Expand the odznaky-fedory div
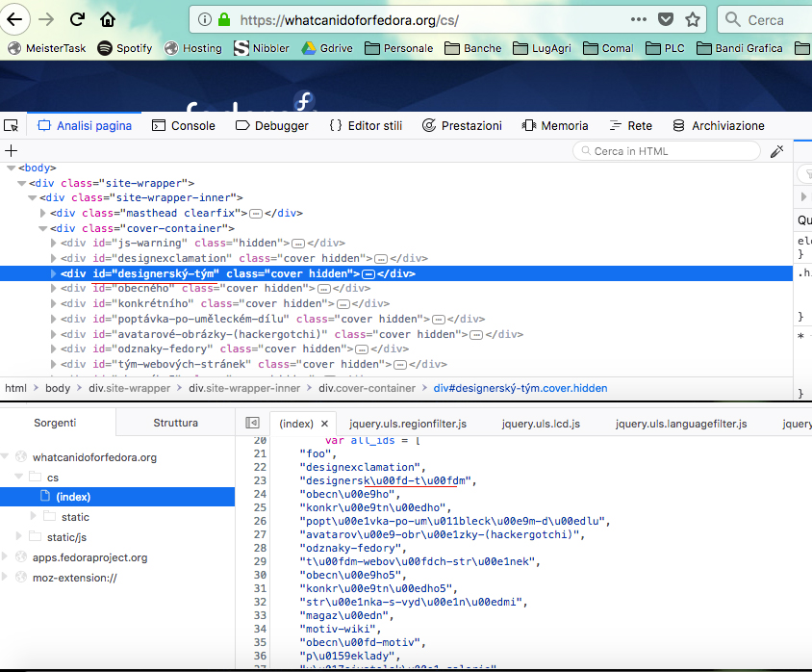Screen dimensions: 812x672 coord(53,349)
